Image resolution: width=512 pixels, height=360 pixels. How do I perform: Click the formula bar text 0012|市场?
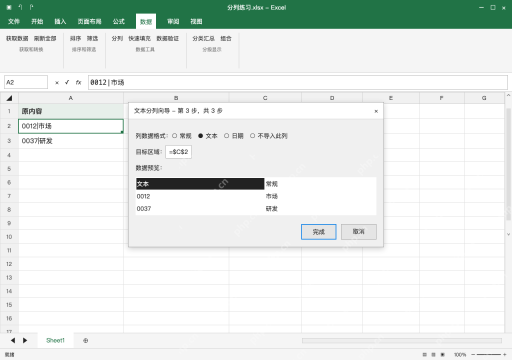tap(107, 82)
